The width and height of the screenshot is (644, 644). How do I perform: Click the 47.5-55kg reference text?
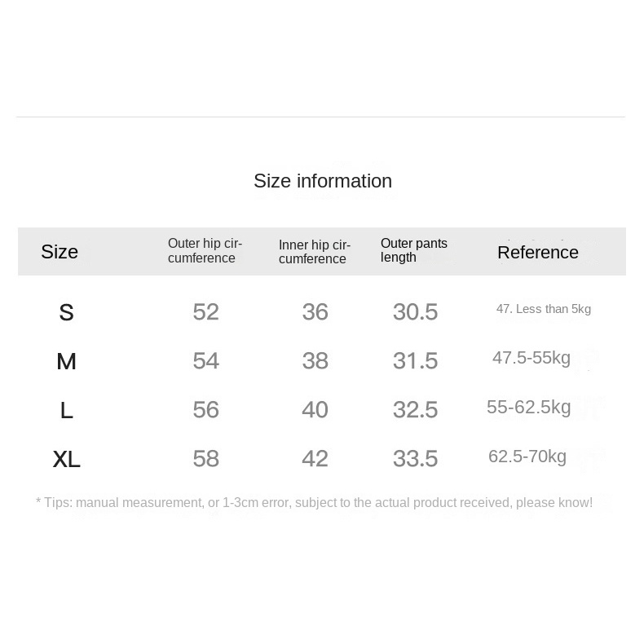click(532, 358)
